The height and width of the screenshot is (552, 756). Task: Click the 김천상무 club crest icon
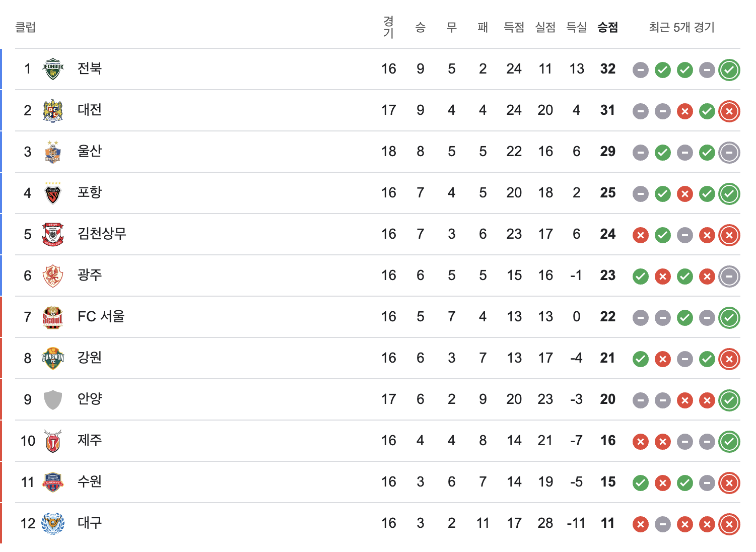click(53, 234)
